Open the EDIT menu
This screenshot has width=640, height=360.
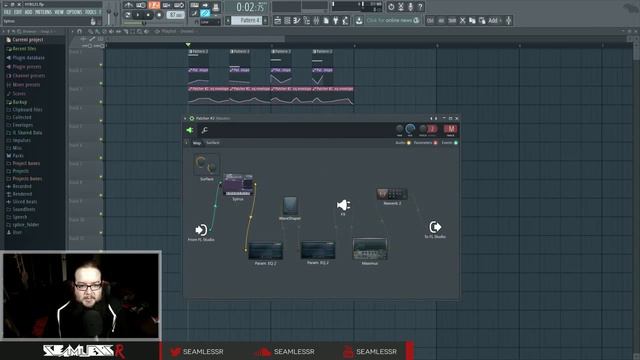(x=18, y=12)
